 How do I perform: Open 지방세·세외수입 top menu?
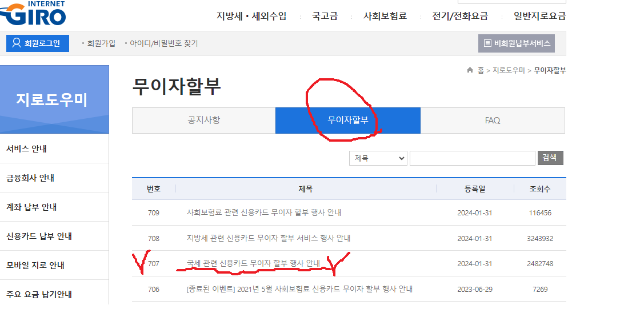point(251,16)
